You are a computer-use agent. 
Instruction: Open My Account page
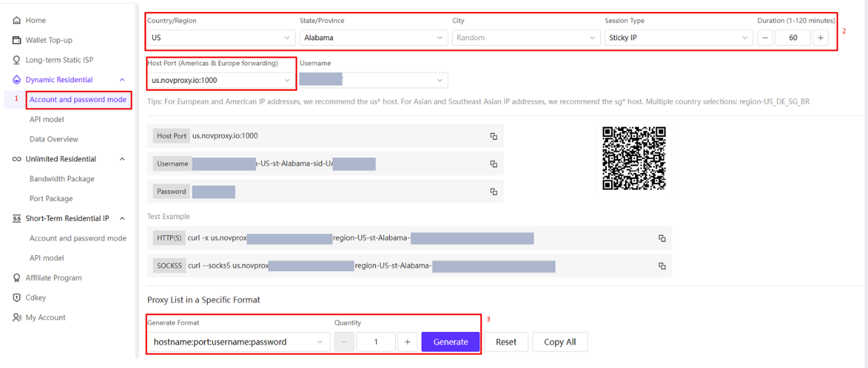pos(45,318)
